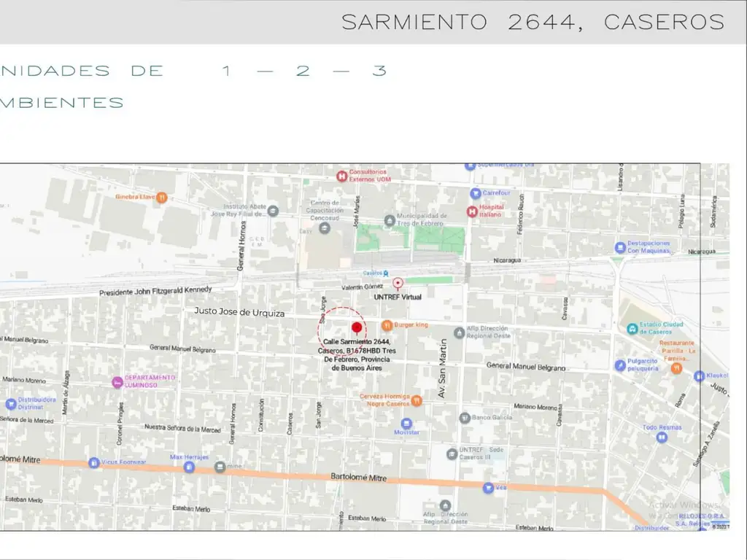
Task: Click the Carrefour supermarket icon
Action: coord(475,193)
